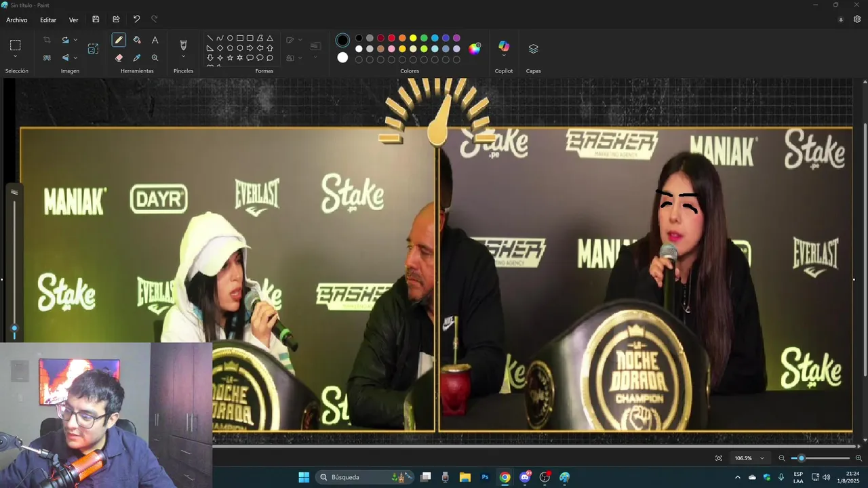Click the zoom out magnifier

pyautogui.click(x=782, y=458)
